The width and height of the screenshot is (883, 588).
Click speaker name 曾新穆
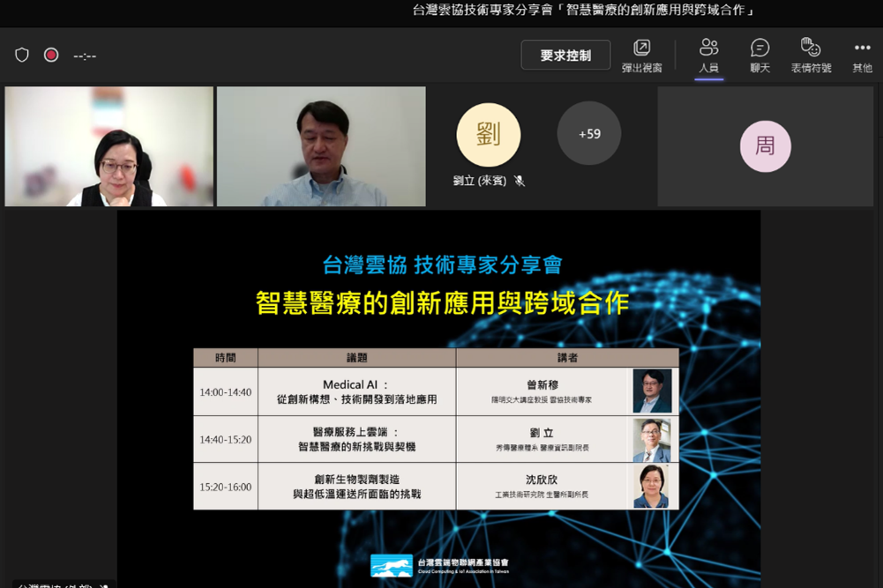click(x=543, y=385)
